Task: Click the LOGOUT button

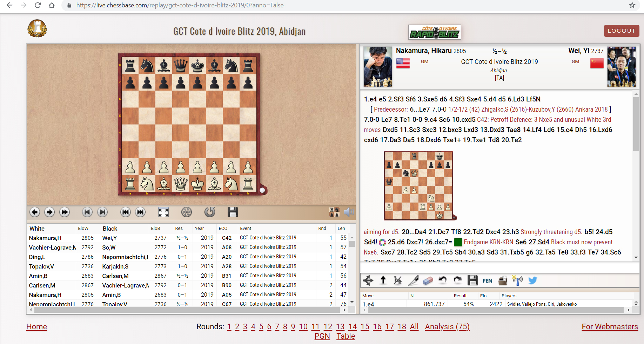Action: pos(621,31)
